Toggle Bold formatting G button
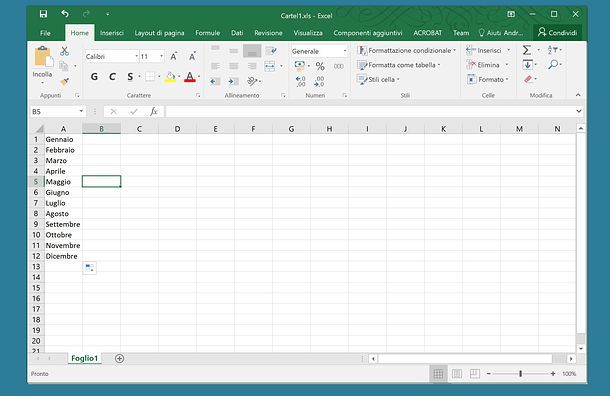610x396 pixels. tap(94, 77)
